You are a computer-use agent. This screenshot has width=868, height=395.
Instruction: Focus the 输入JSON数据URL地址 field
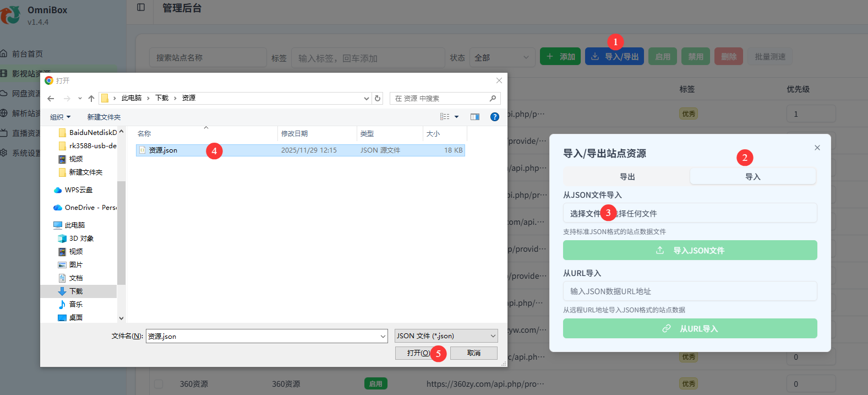point(690,291)
